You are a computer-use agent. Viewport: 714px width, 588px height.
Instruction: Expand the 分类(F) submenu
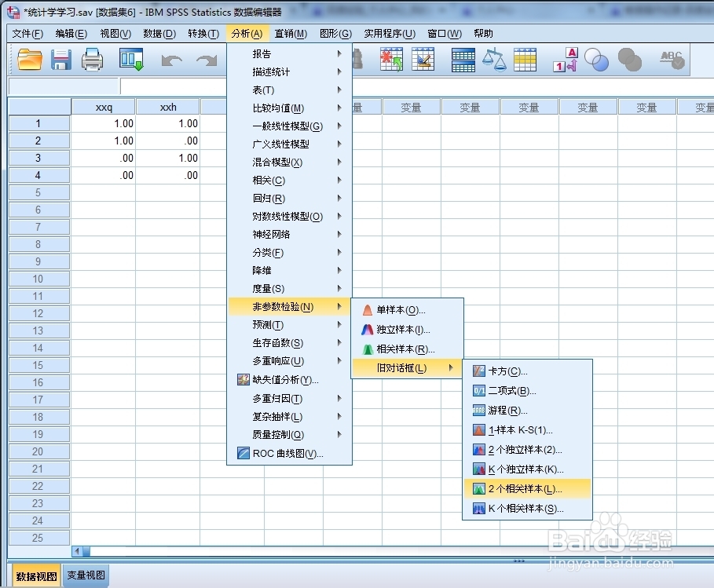tap(289, 253)
